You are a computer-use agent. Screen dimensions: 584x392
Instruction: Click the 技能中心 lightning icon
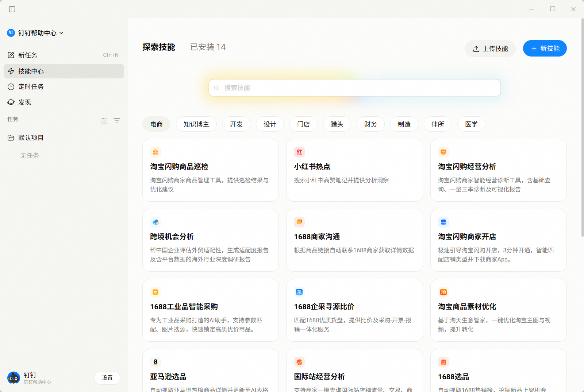[x=11, y=71]
